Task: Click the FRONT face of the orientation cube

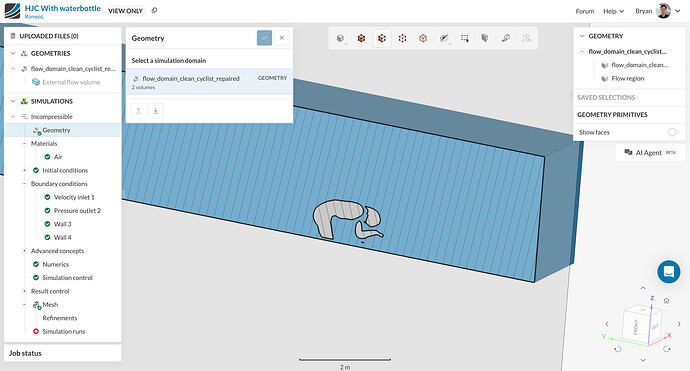Action: (636, 327)
